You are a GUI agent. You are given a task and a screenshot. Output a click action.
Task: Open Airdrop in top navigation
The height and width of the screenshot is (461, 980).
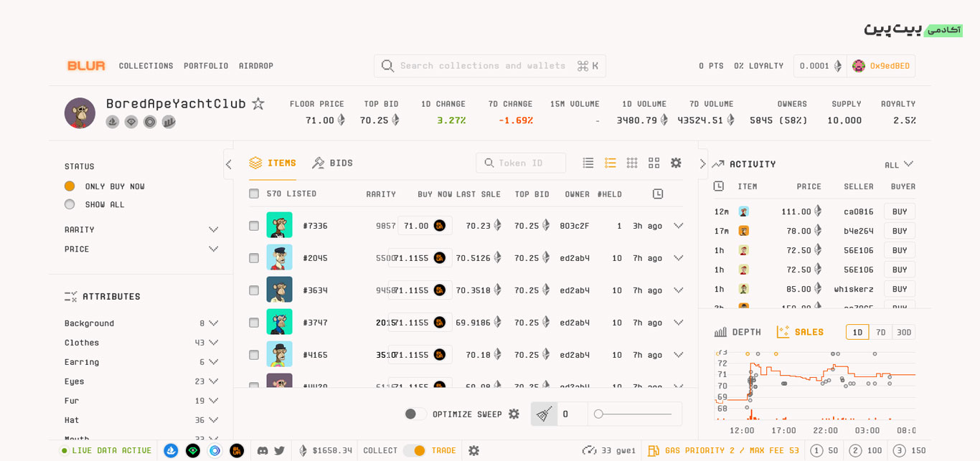click(x=256, y=66)
